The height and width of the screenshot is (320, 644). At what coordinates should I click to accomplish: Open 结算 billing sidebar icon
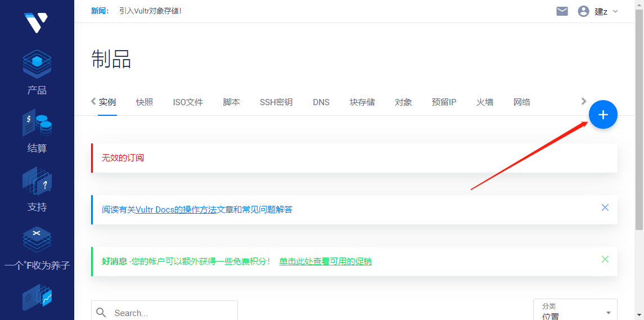click(37, 124)
